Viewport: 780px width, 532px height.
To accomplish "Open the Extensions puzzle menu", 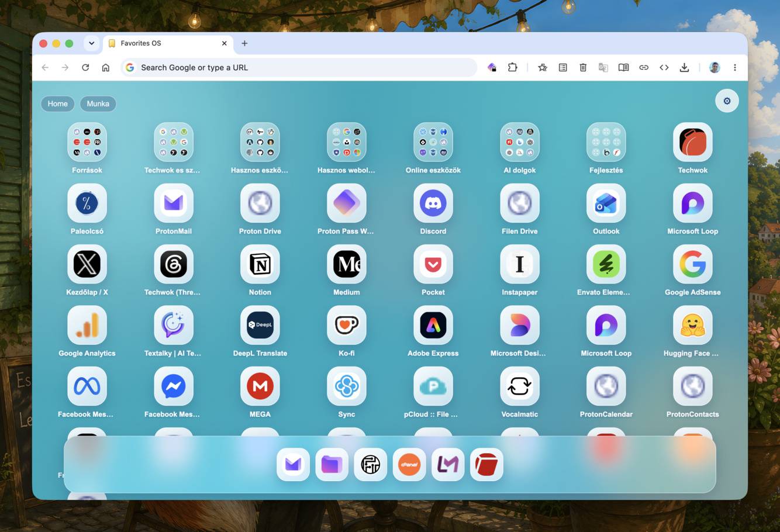I will (x=512, y=68).
